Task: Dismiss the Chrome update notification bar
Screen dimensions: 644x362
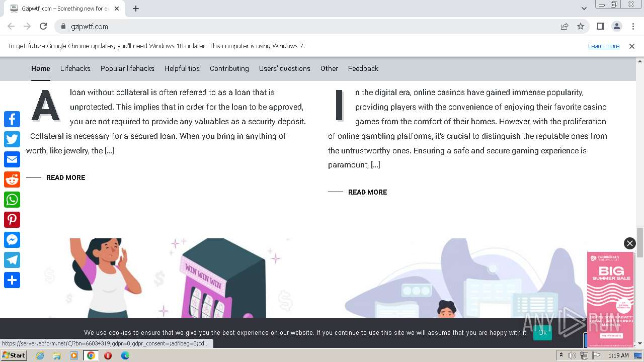Action: click(632, 46)
